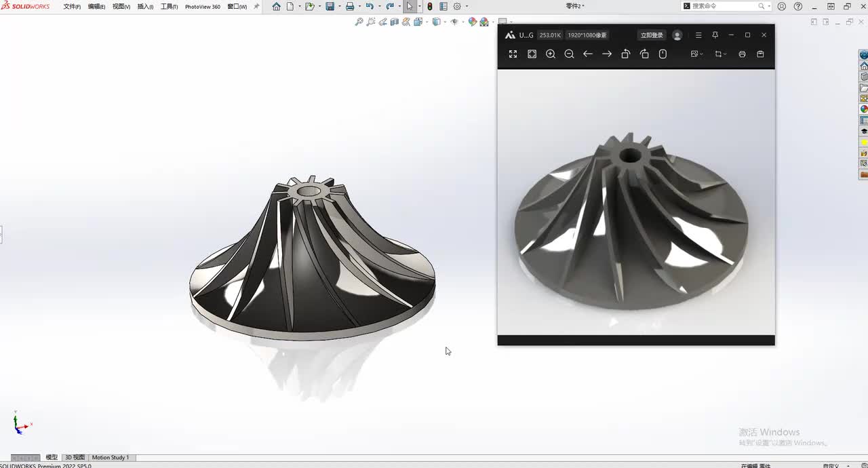Click the 搜索命令 search field

[726, 6]
